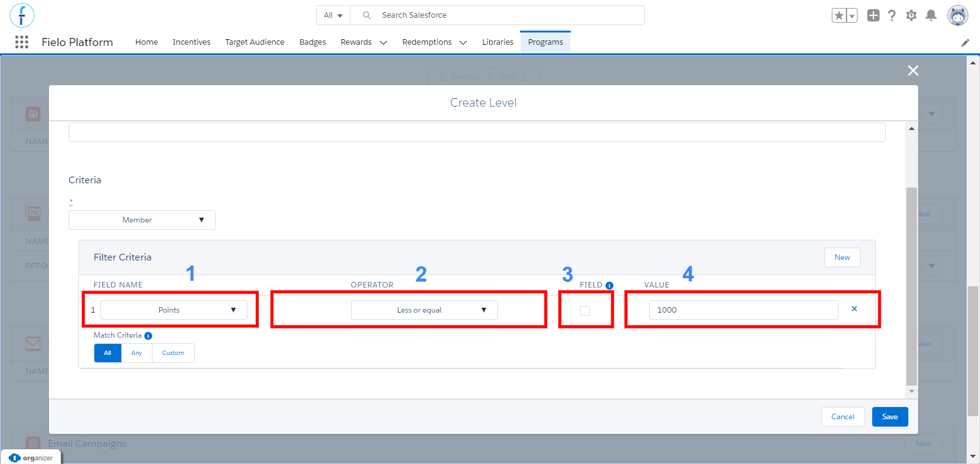Open the Help question mark icon
980x464 pixels.
[892, 15]
